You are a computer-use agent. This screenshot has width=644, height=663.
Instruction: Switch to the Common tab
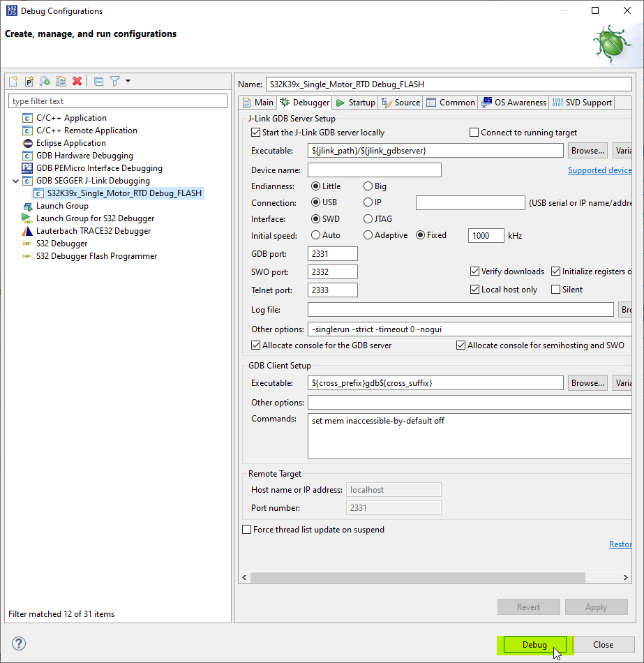coord(451,103)
